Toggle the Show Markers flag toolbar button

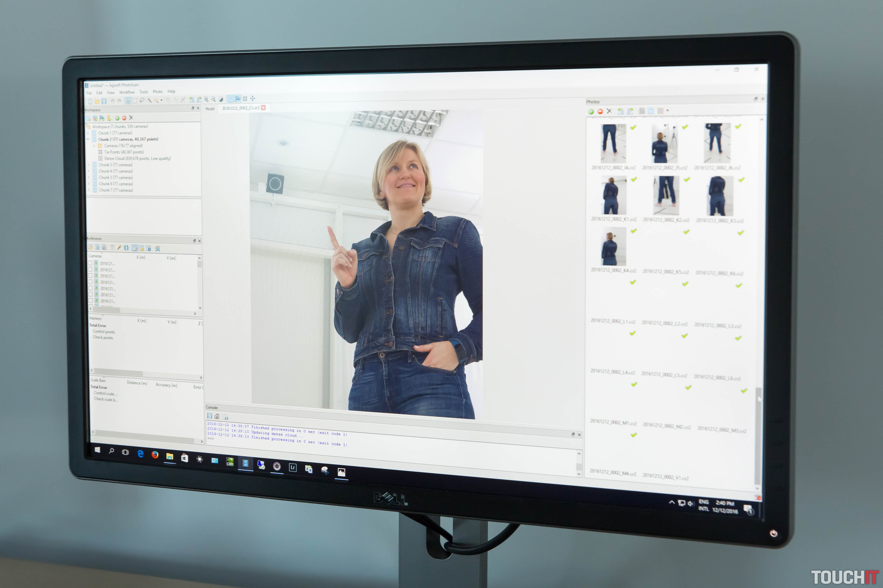click(238, 99)
